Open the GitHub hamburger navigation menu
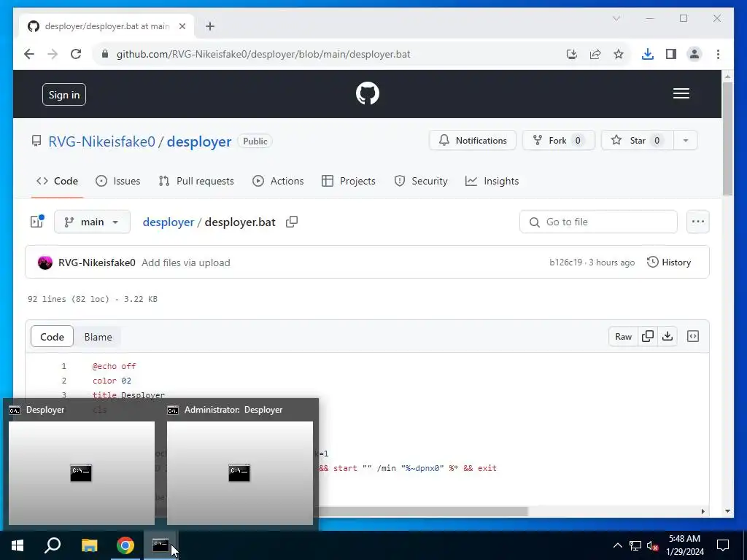Viewport: 747px width, 560px height. [x=681, y=93]
